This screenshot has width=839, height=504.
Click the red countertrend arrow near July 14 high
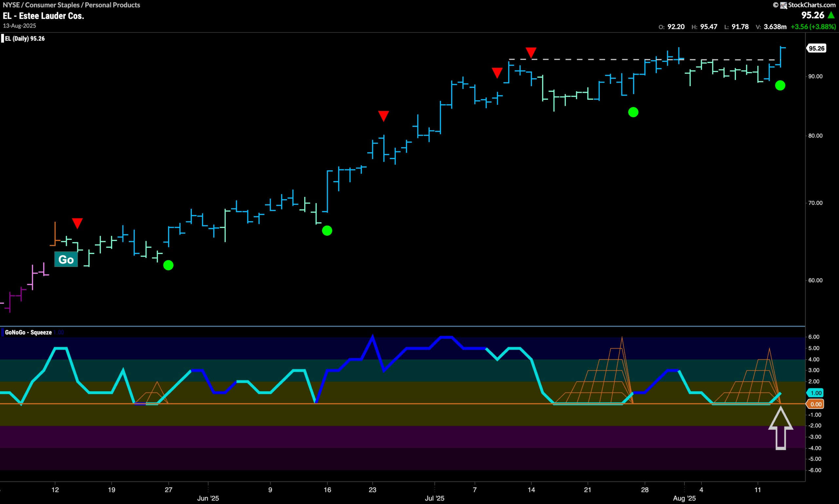click(531, 53)
